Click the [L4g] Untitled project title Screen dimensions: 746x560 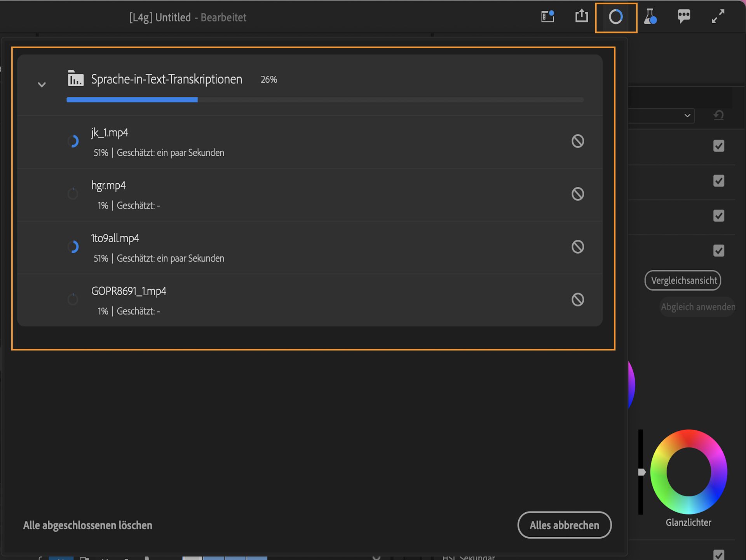tap(160, 17)
